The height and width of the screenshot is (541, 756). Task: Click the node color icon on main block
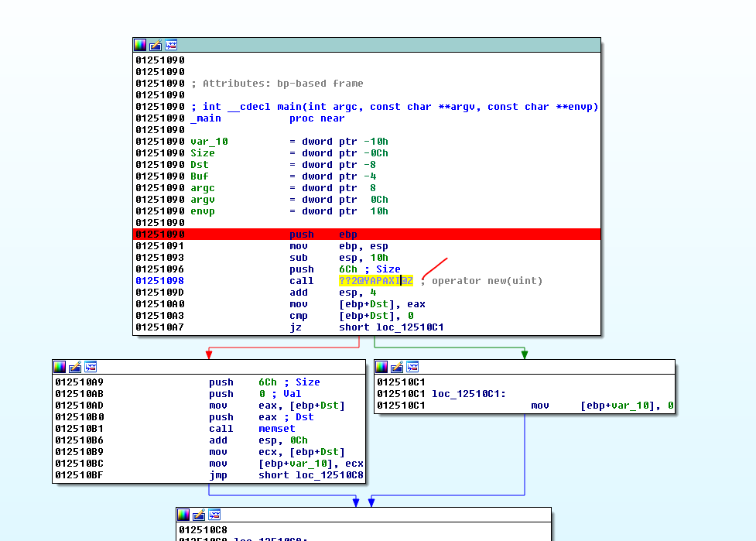pyautogui.click(x=140, y=45)
